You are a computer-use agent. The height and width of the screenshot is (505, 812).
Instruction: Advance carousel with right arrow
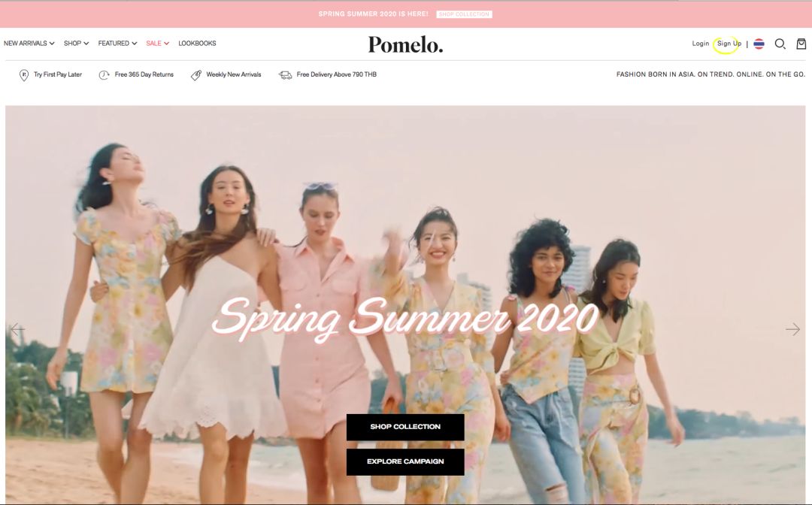[x=793, y=329]
